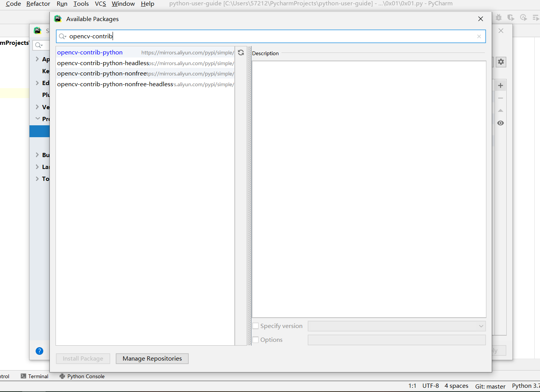Expand the La... settings tree node
The width and height of the screenshot is (540, 392).
point(37,167)
